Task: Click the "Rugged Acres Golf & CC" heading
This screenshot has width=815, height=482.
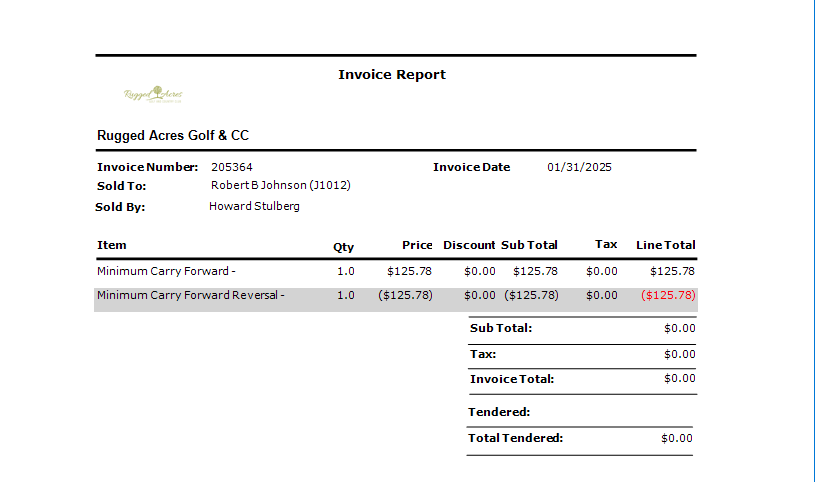Action: 173,135
